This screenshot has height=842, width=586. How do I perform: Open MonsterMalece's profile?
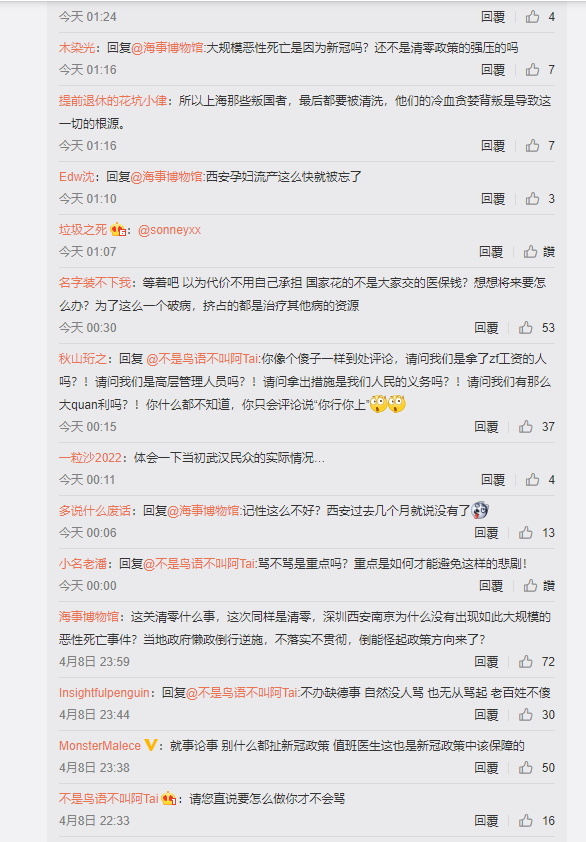100,746
